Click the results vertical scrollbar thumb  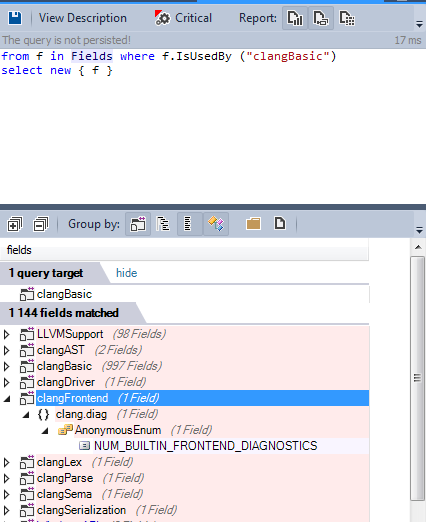click(417, 378)
